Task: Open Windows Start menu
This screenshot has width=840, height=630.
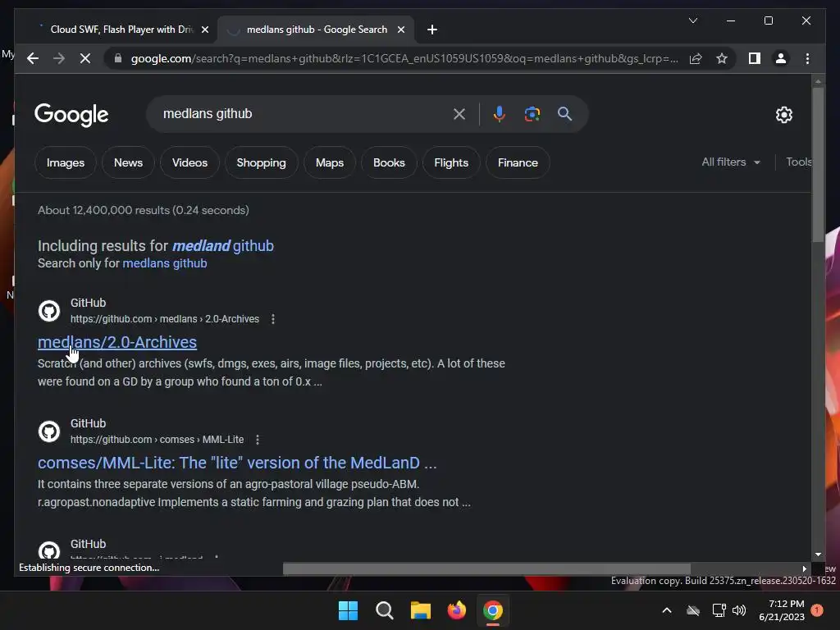Action: (x=348, y=610)
